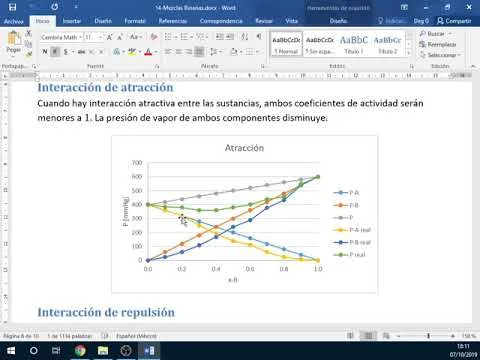The width and height of the screenshot is (480, 360).
Task: Click the Increase Indent icon
Action: pyautogui.click(x=230, y=37)
